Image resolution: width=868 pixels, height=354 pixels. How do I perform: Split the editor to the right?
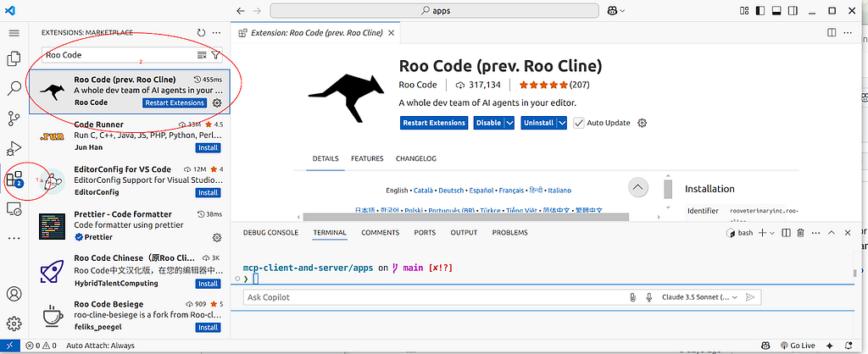coord(832,33)
